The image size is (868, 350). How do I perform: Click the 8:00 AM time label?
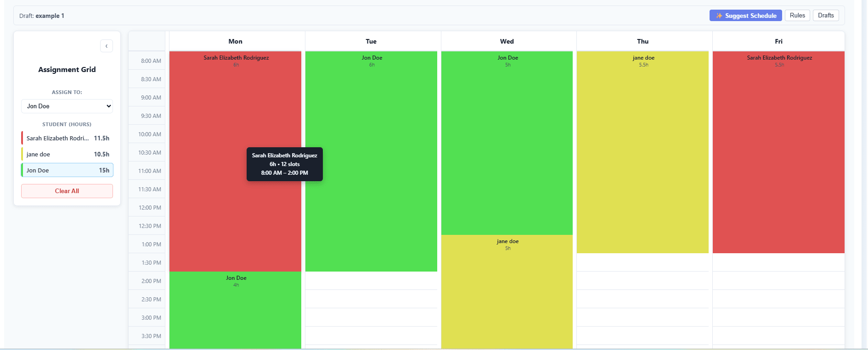tap(151, 61)
